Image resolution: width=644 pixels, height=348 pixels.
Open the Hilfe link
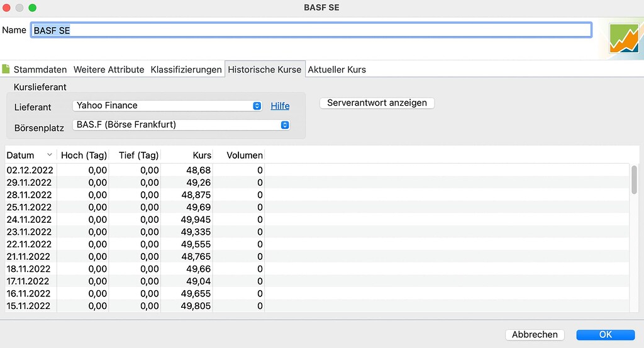(280, 106)
